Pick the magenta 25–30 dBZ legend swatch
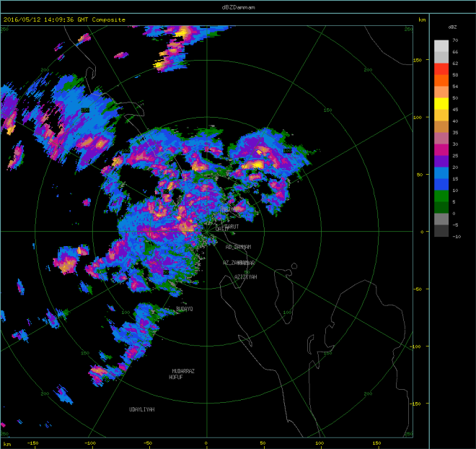 point(441,149)
